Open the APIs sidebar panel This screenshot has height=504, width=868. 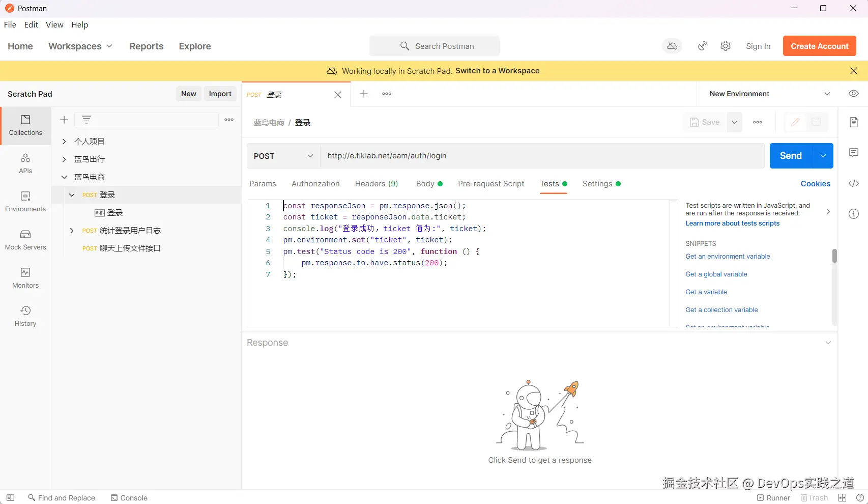click(x=25, y=164)
